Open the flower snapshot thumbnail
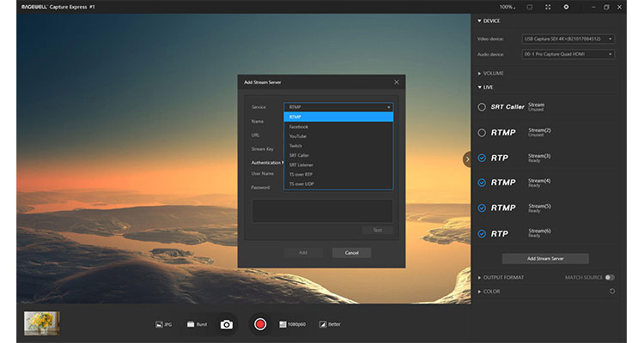Screen dimensions: 644x343 click(x=41, y=323)
